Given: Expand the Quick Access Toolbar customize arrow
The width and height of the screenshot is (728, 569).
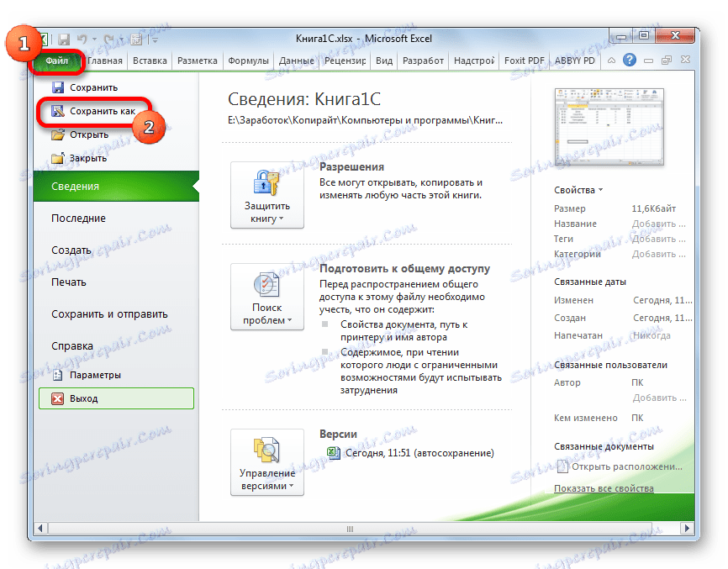Looking at the screenshot, I should (x=154, y=39).
